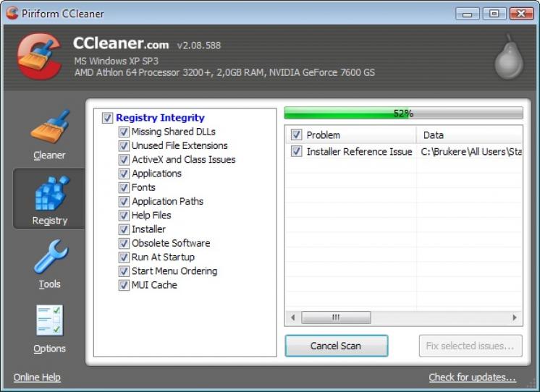540x392 pixels.
Task: Toggle ActiveX and Class Issues checkbox
Action: pyautogui.click(x=124, y=160)
